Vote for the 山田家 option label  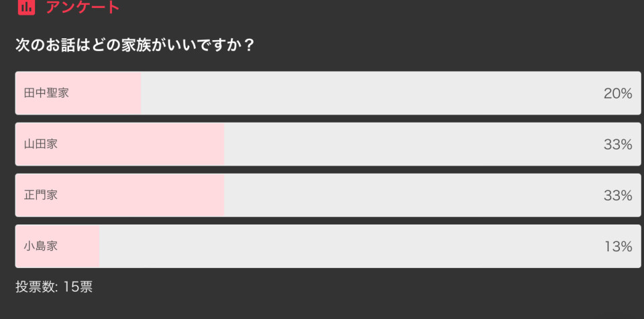(41, 144)
